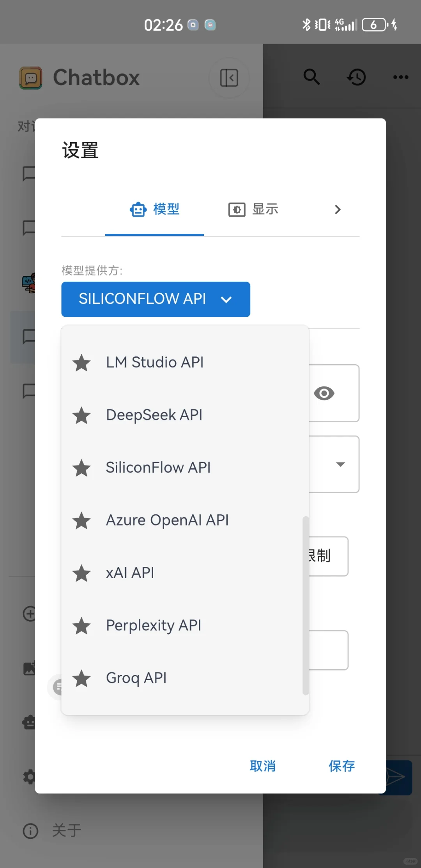Screen dimensions: 421x868
Task: Click star icon beside Azure OpenAI API
Action: point(82,520)
